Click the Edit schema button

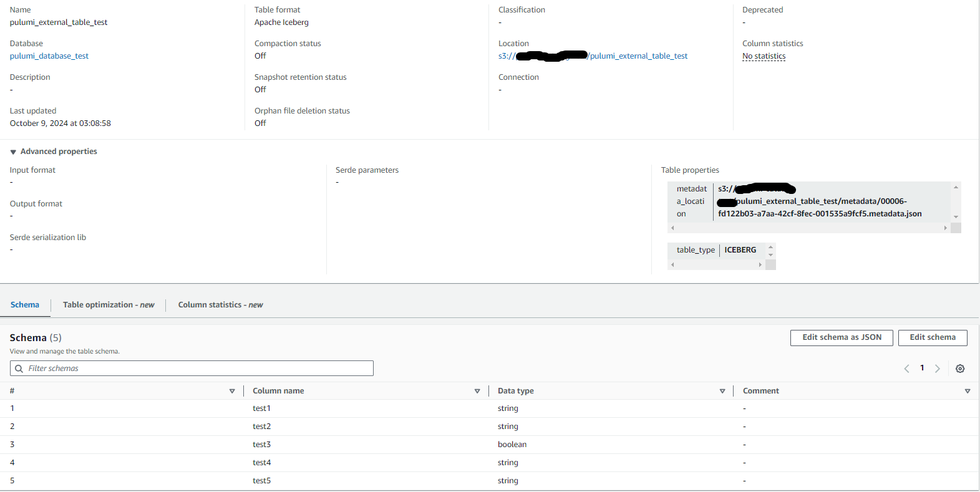click(x=933, y=337)
